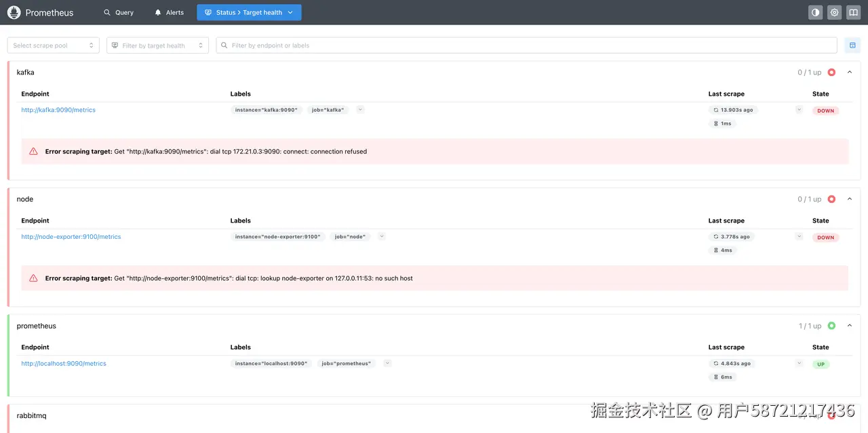Image resolution: width=868 pixels, height=433 pixels.
Task: Toggle the light/dark theme icon
Action: 815,12
